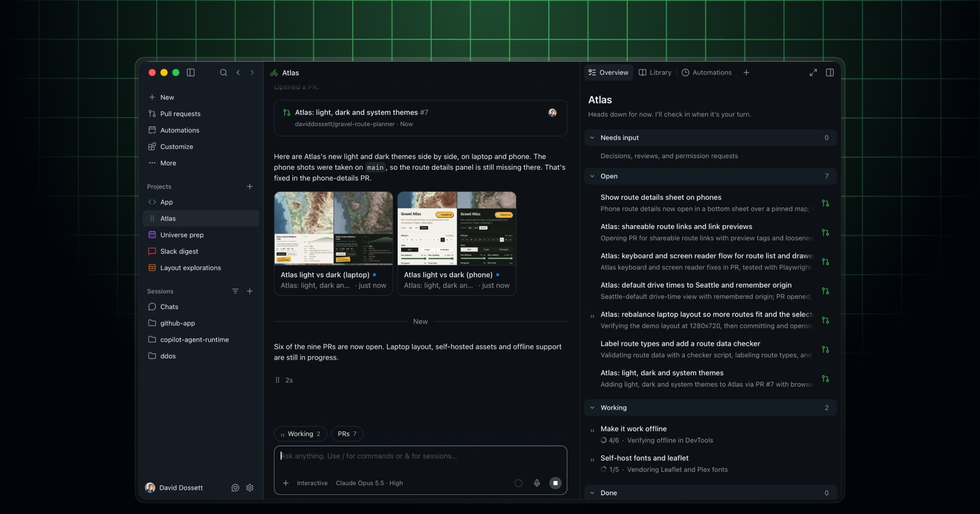Click the Working 2 chip above composer
The width and height of the screenshot is (980, 514).
(301, 434)
